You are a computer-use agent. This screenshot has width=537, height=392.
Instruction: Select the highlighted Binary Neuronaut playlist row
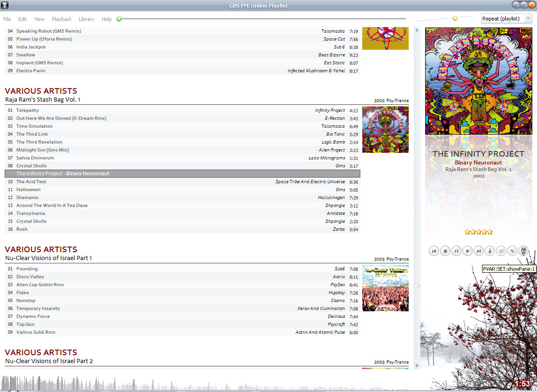click(x=183, y=173)
